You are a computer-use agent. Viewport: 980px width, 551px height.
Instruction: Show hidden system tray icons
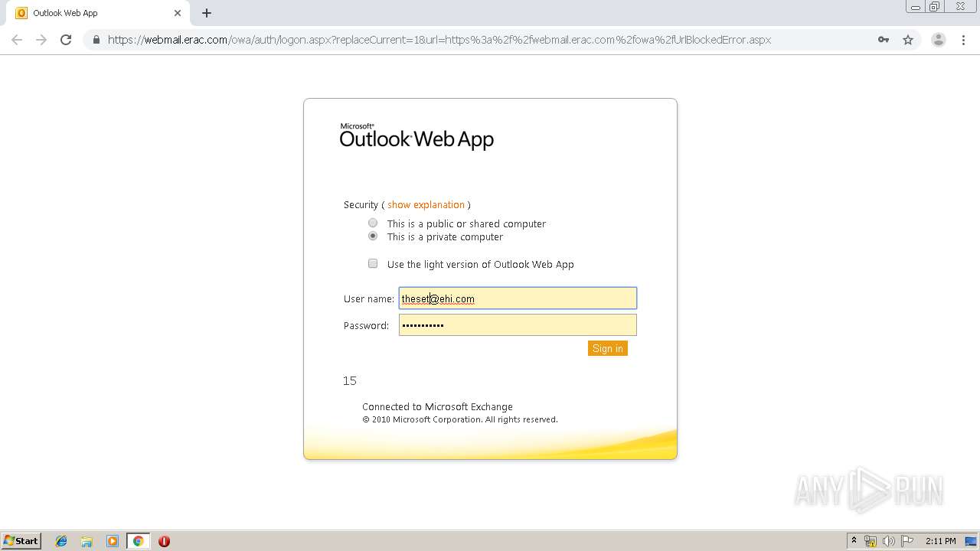pos(854,541)
